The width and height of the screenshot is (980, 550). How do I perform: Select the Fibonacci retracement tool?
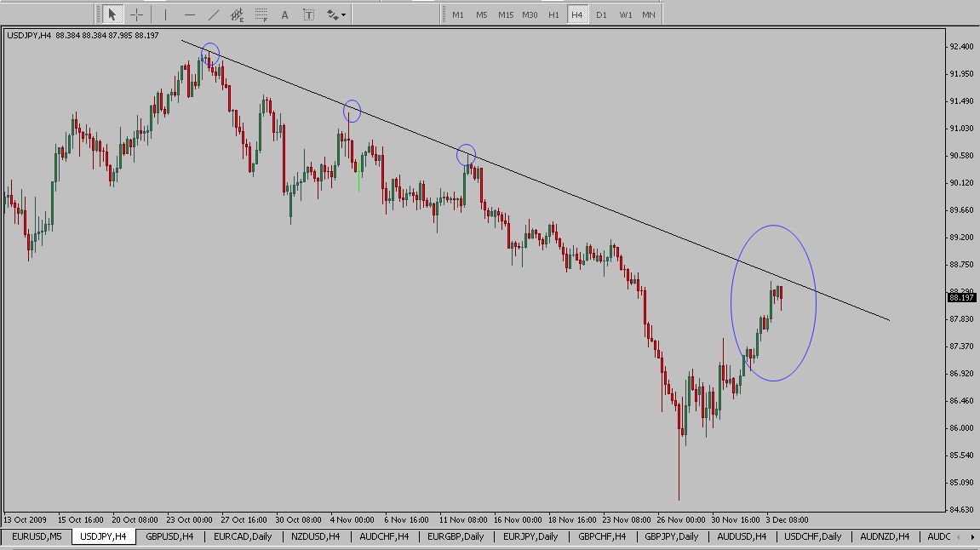pos(261,14)
